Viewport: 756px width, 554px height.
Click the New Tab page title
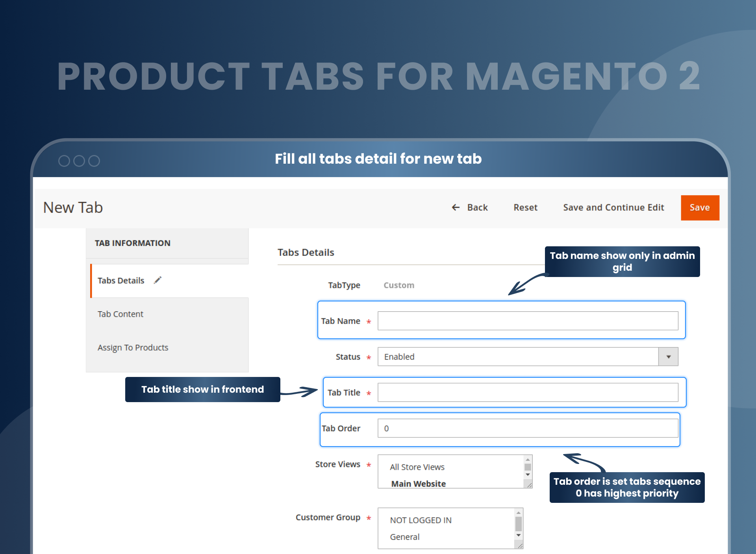point(73,207)
